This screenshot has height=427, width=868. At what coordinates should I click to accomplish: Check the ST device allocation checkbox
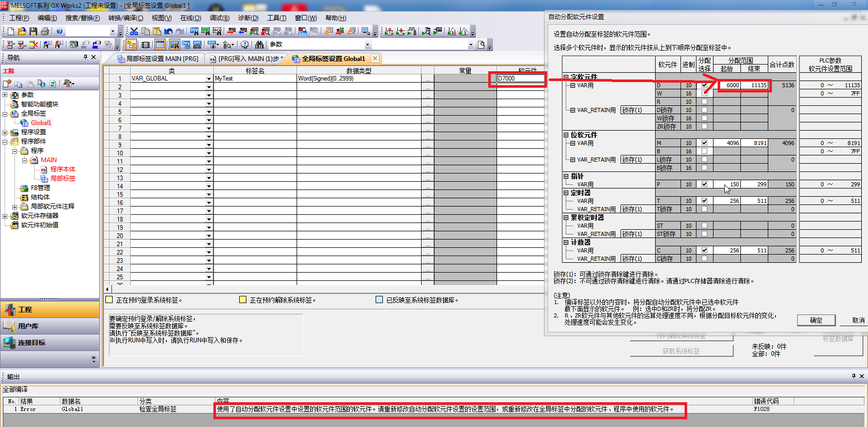[704, 226]
